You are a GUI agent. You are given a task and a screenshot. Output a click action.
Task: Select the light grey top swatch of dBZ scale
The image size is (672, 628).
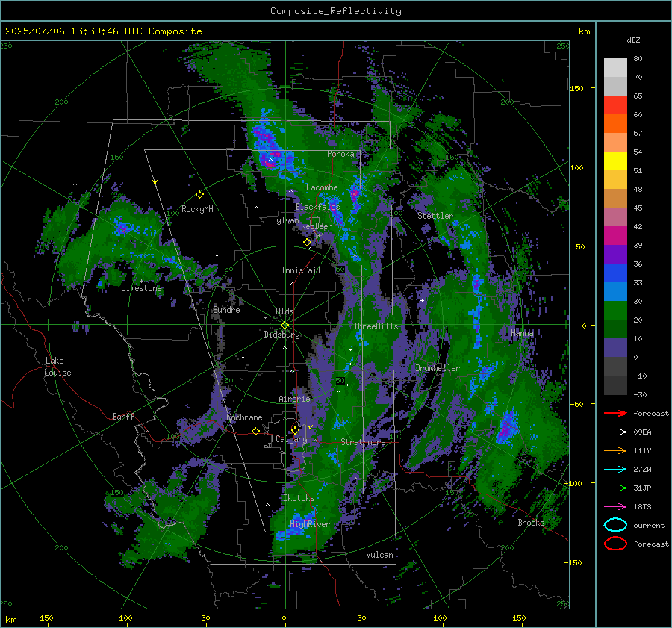pos(615,67)
